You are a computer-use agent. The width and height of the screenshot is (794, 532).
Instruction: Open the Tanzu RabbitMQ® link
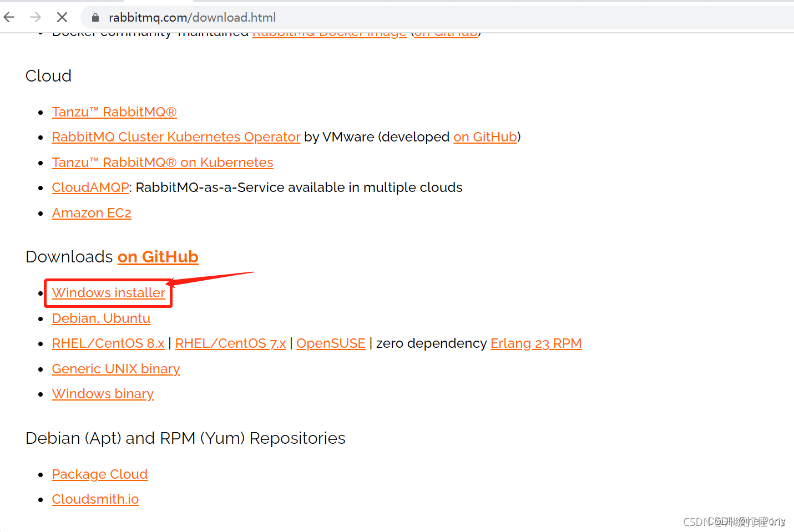tap(114, 112)
